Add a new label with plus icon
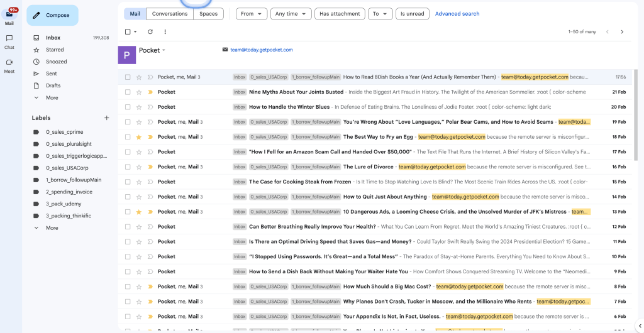 click(x=107, y=118)
